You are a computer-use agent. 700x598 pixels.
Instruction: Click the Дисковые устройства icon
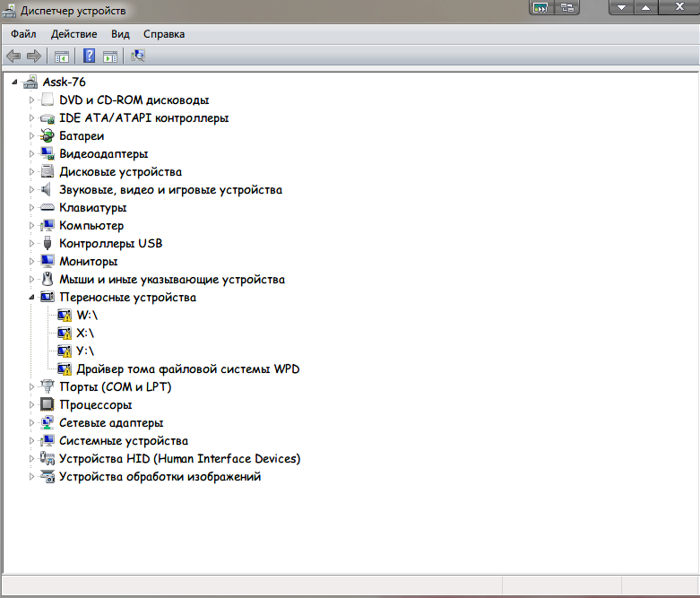coord(48,171)
